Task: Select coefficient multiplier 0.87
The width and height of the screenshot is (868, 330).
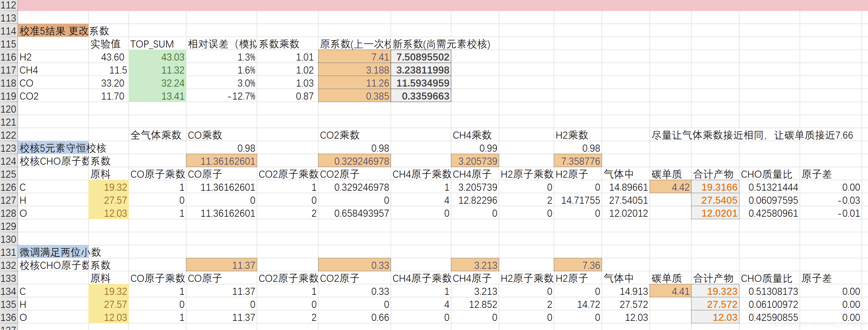Action: tap(287, 96)
